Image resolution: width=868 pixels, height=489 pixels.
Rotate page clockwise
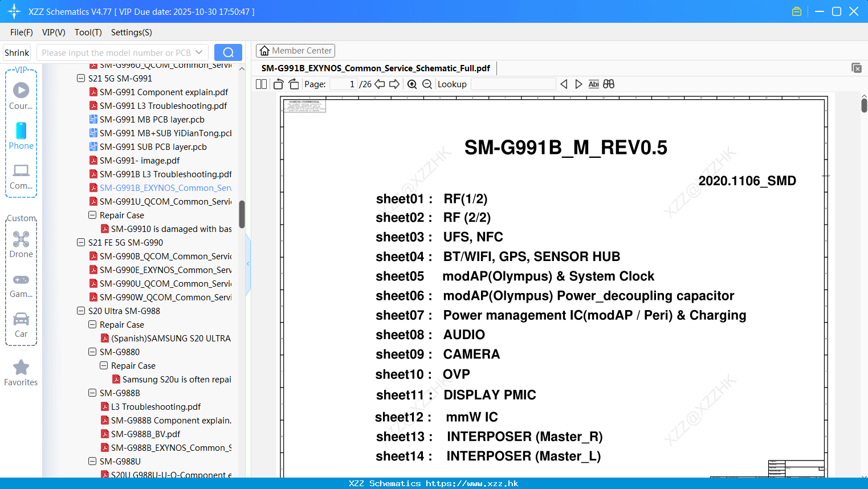coord(294,84)
